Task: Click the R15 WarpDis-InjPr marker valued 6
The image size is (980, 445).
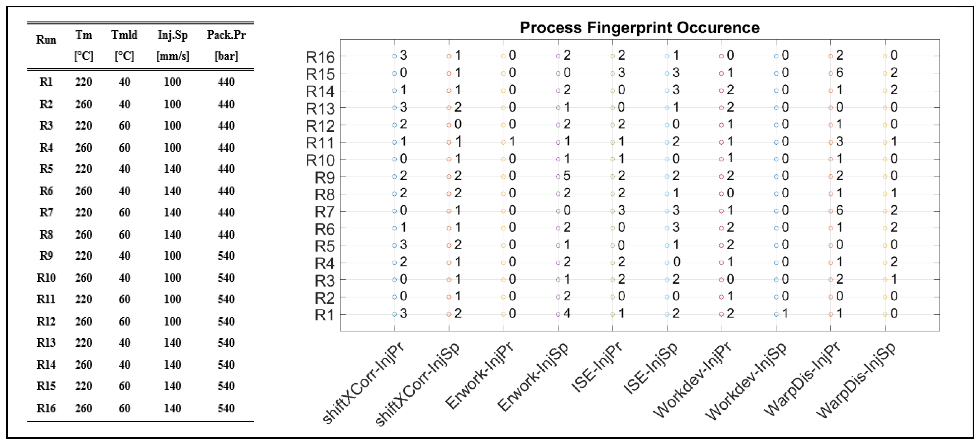Action: click(830, 73)
